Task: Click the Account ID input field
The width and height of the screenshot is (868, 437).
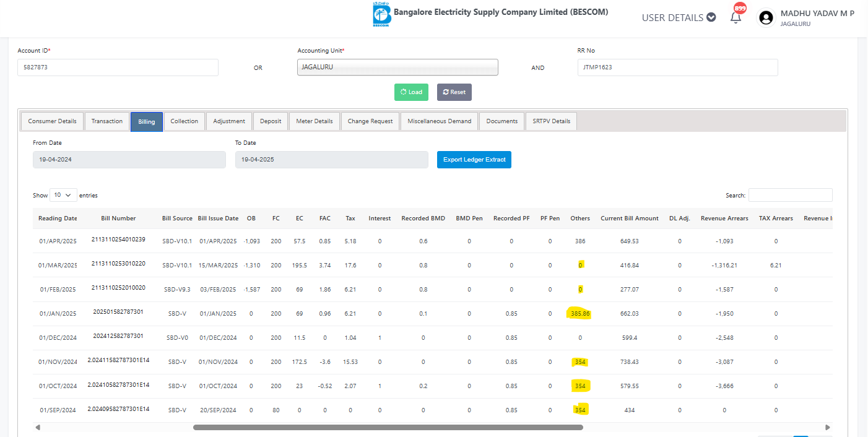Action: tap(118, 67)
